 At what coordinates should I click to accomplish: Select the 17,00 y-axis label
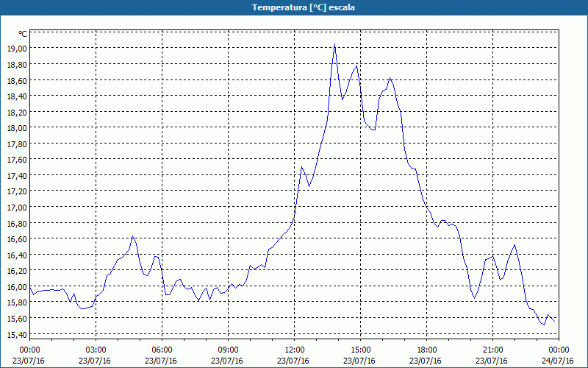click(x=17, y=208)
